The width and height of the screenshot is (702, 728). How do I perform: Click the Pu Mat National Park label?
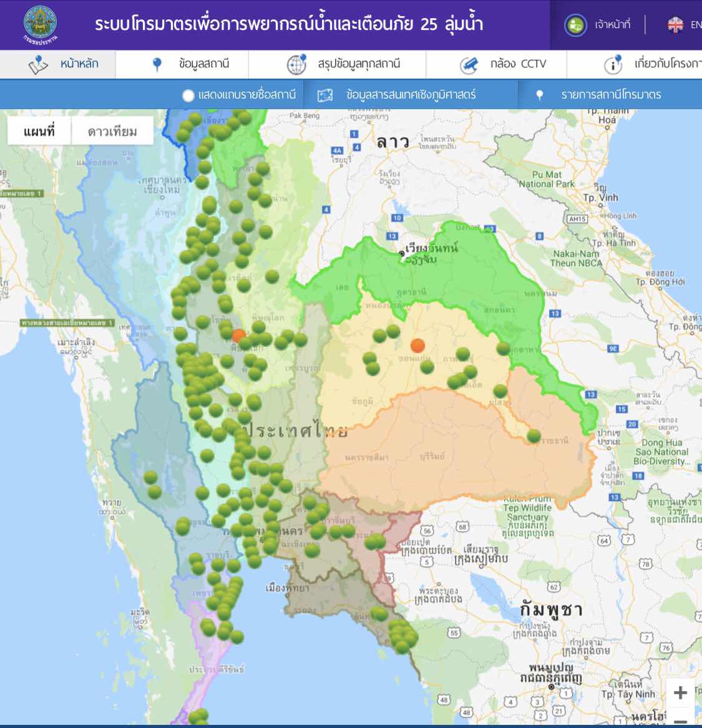(547, 179)
